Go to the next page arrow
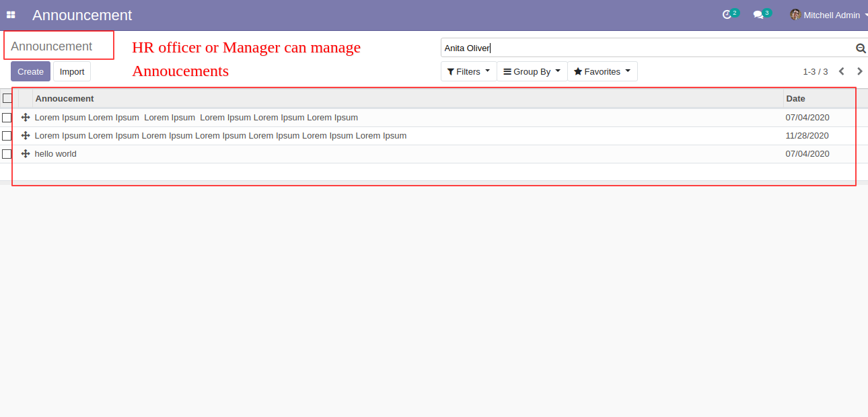This screenshot has height=417, width=868. 859,71
